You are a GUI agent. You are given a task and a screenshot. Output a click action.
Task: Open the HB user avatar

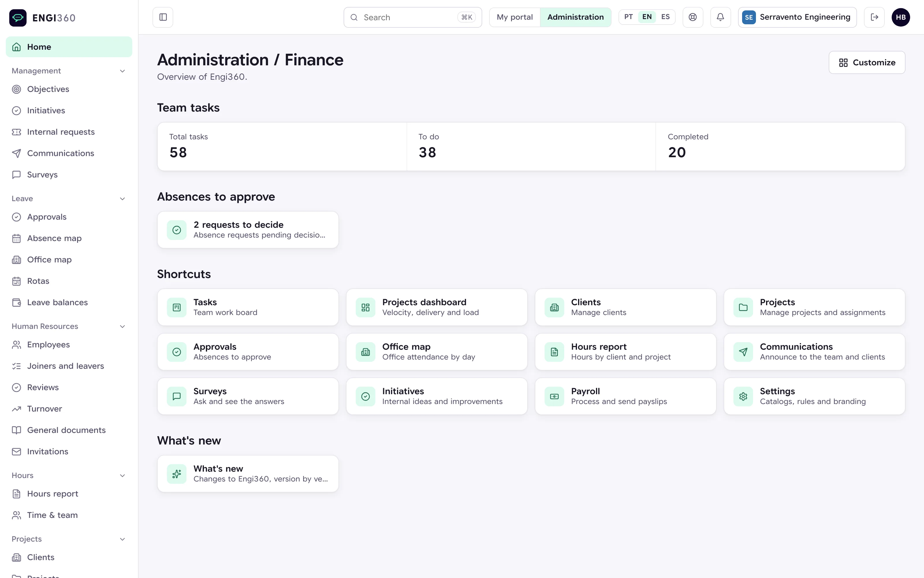coord(901,17)
